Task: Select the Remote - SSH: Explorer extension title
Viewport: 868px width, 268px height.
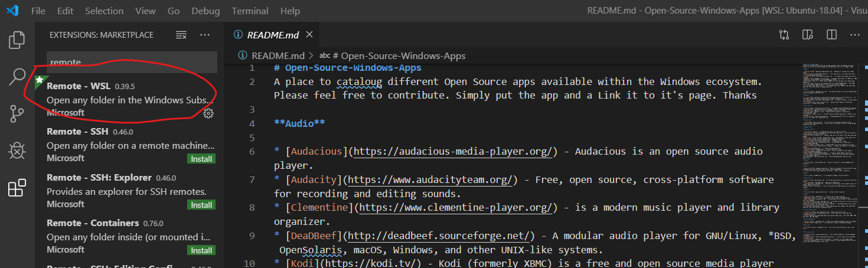Action: [x=99, y=178]
